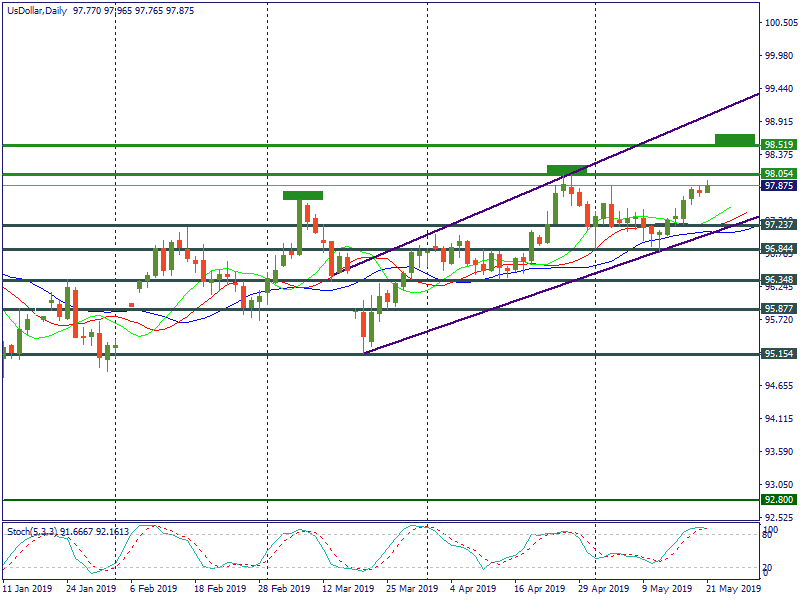The image size is (800, 600).
Task: Click the current price 97.875 label
Action: [778, 186]
